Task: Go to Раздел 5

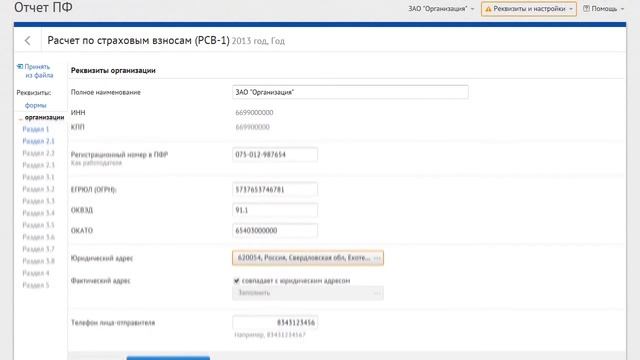Action: pyautogui.click(x=36, y=285)
